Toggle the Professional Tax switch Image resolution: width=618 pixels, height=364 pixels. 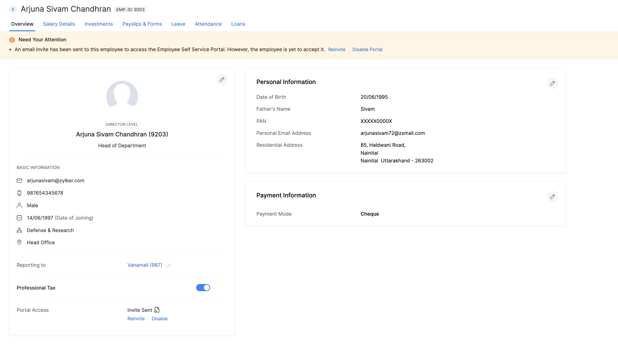203,287
